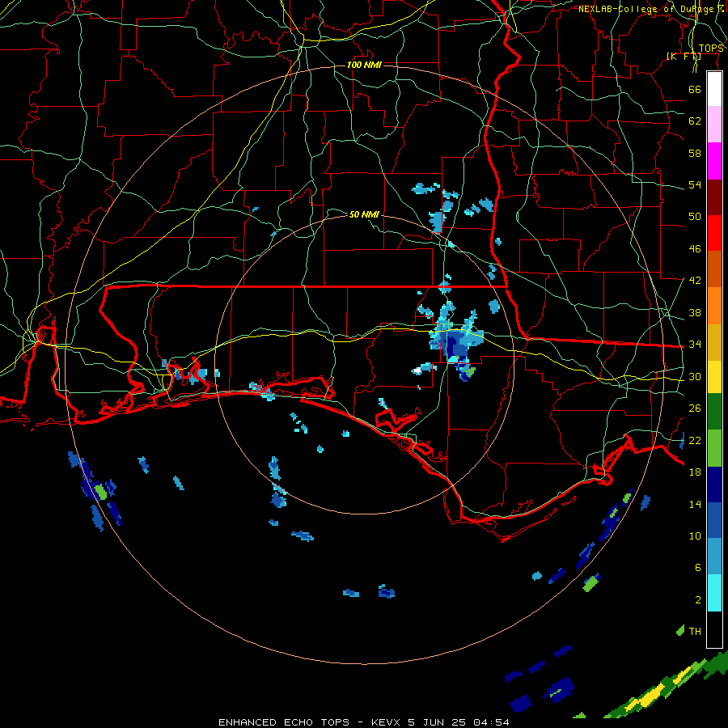Click the "30" legend value
728x728 pixels.
tap(695, 376)
